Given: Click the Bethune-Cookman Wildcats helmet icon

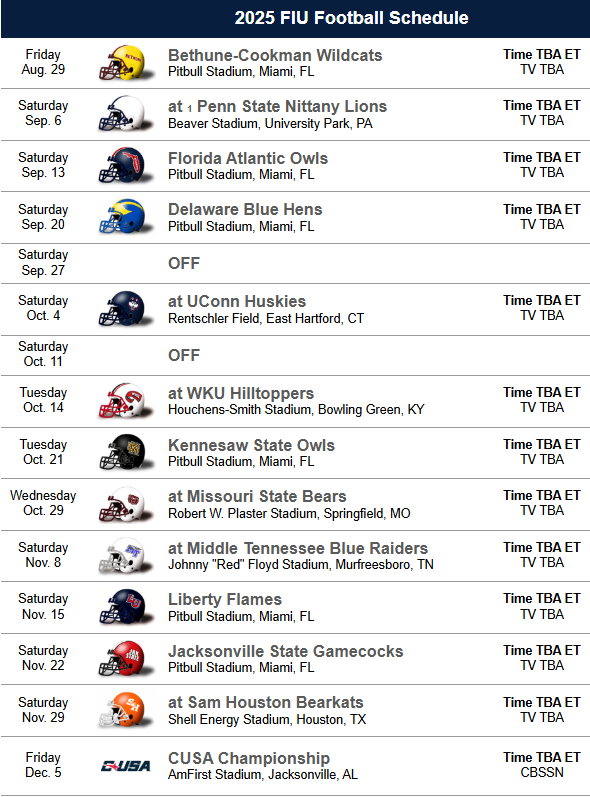Looking at the screenshot, I should click(125, 63).
